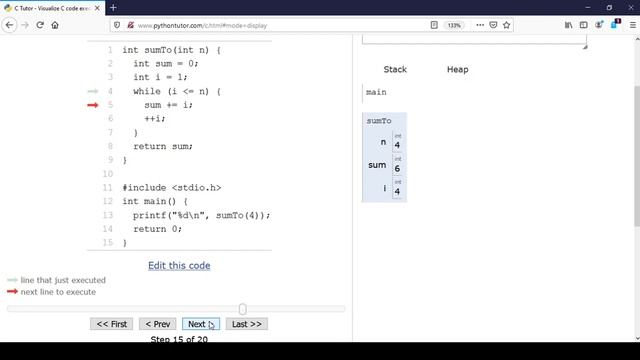
Task: Open a new tab with plus button
Action: [x=113, y=8]
